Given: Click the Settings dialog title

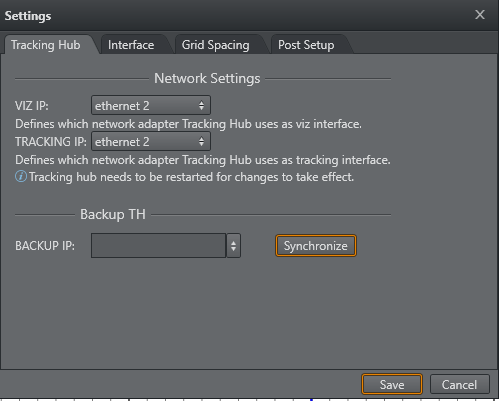Looking at the screenshot, I should point(28,16).
